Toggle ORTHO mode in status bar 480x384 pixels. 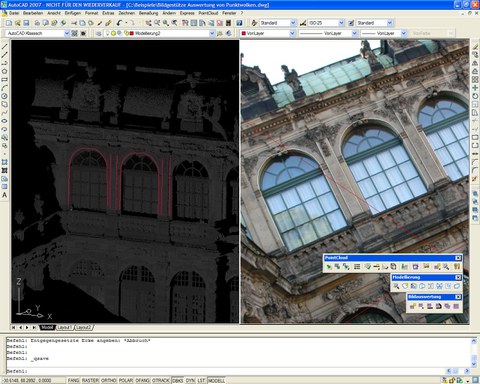click(x=108, y=380)
